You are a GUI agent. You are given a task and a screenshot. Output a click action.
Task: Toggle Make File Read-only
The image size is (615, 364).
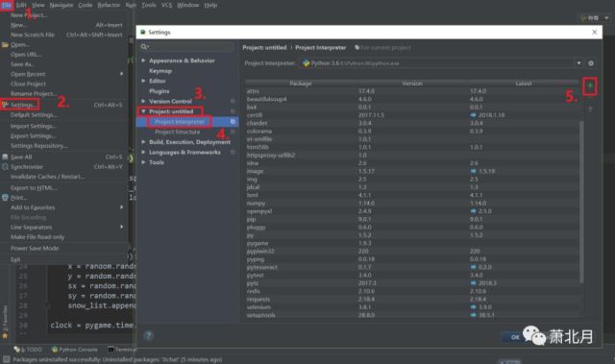coord(37,237)
